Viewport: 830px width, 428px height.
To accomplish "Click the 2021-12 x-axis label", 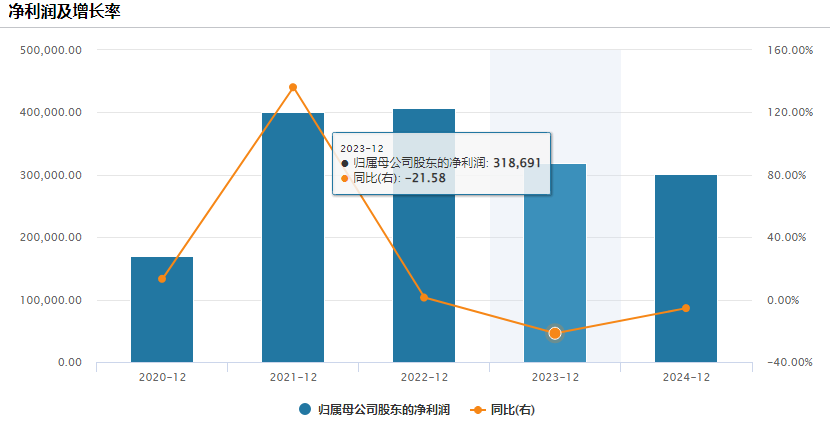I will coord(293,377).
